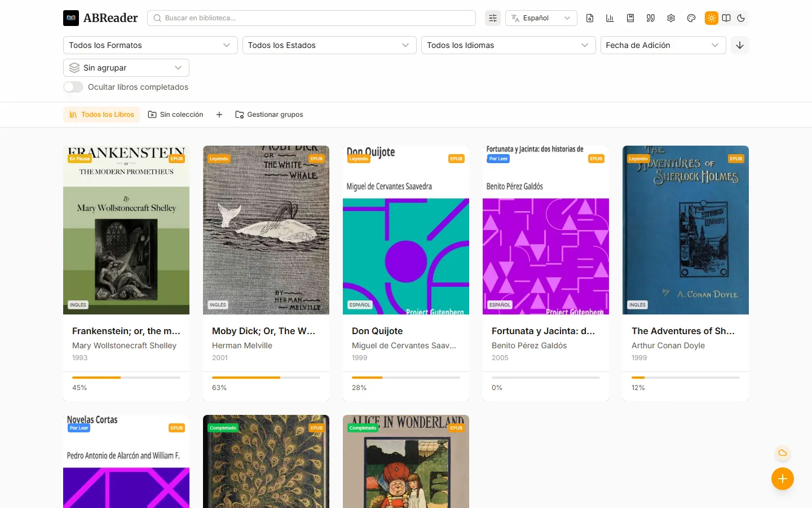Open the theme palette icon
812x508 pixels.
tap(691, 18)
